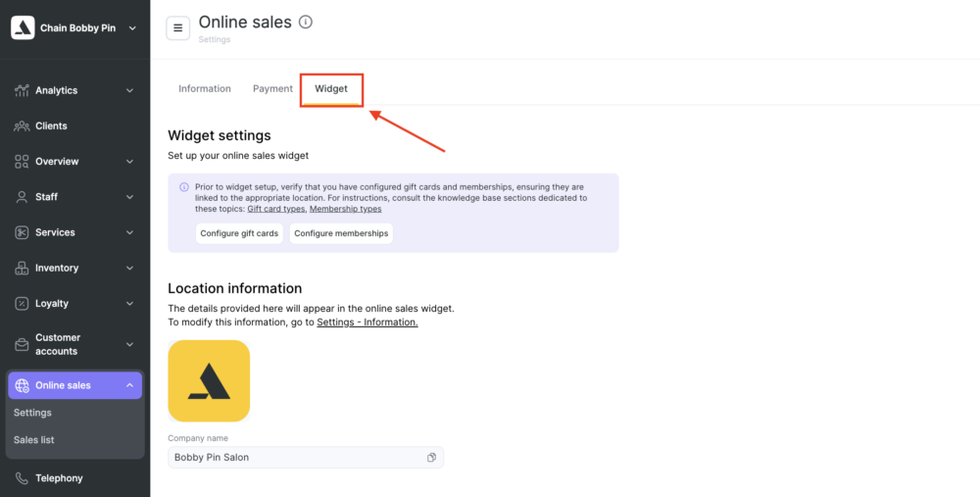Expand the Chain Bobby Pin account dropdown

(x=132, y=28)
